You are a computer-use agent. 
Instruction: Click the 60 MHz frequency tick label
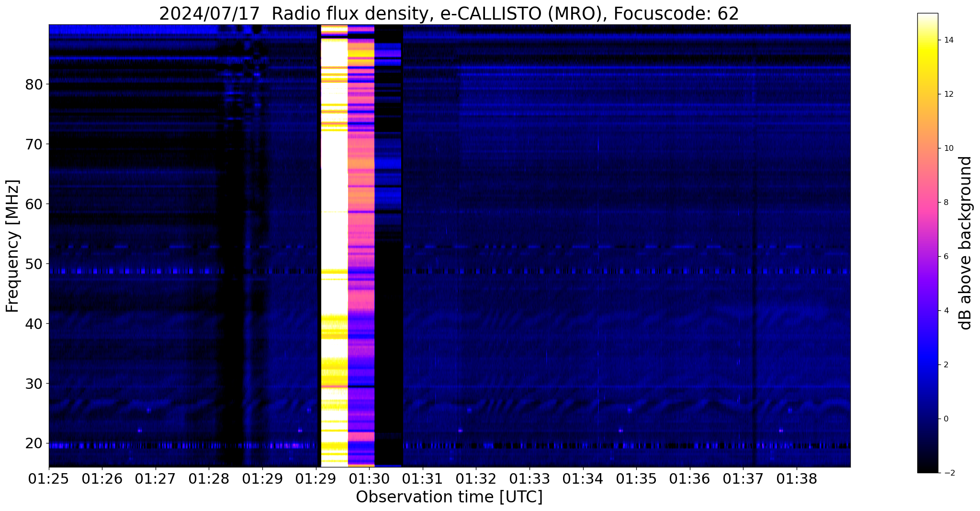click(x=34, y=204)
